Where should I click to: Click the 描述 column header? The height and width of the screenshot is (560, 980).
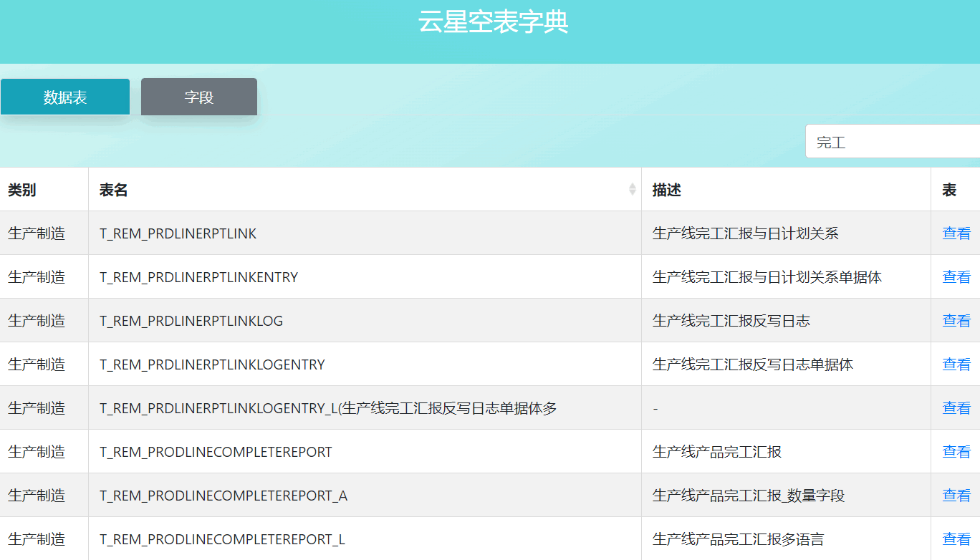point(667,190)
